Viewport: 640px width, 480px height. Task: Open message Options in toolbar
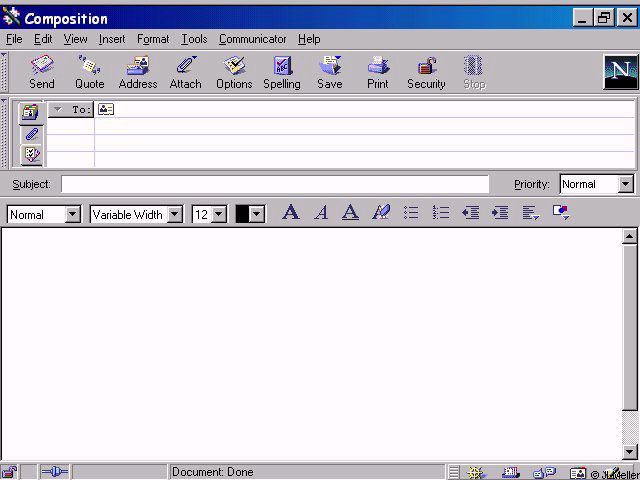(x=234, y=73)
